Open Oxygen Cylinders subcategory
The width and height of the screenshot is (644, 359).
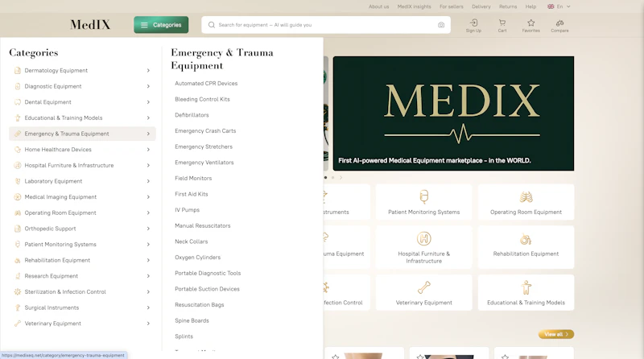tap(197, 258)
